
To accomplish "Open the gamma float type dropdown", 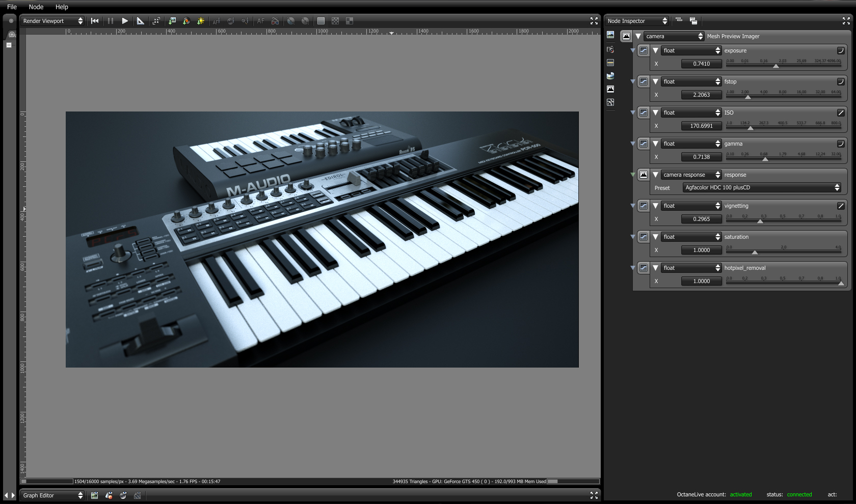I will pos(691,144).
